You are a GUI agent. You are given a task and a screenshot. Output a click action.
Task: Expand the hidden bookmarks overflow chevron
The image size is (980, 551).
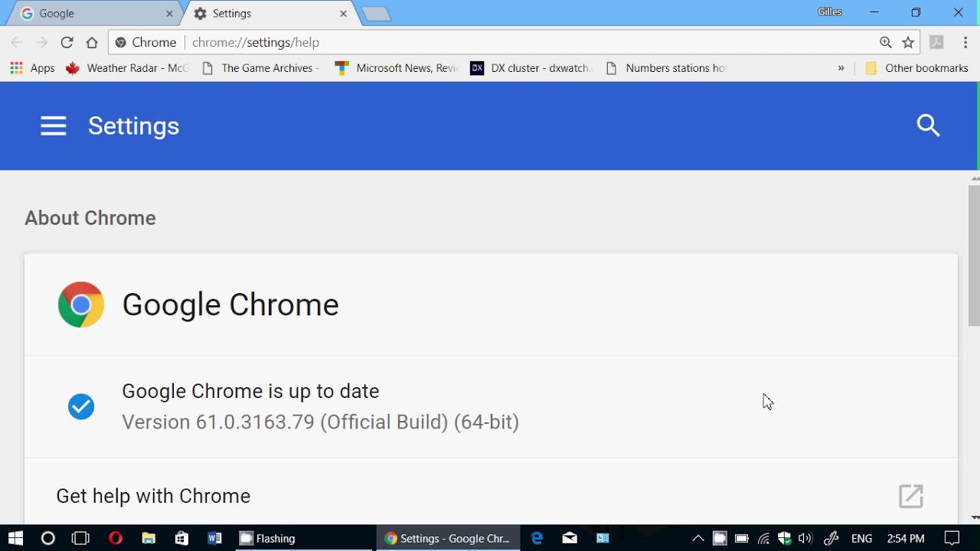pos(841,68)
